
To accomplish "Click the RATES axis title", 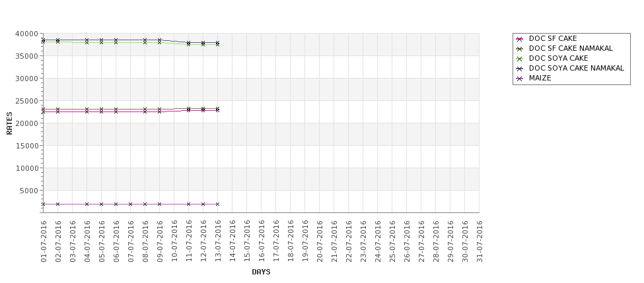I will pyautogui.click(x=9, y=123).
